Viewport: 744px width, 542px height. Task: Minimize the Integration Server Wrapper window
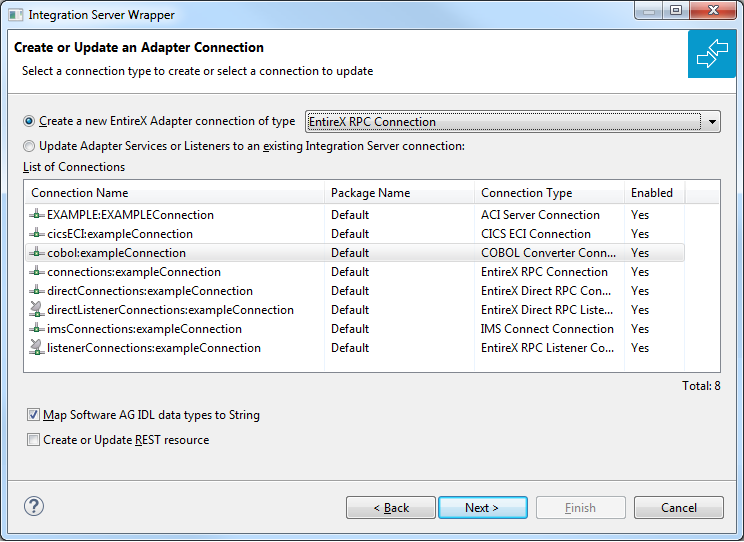(649, 11)
